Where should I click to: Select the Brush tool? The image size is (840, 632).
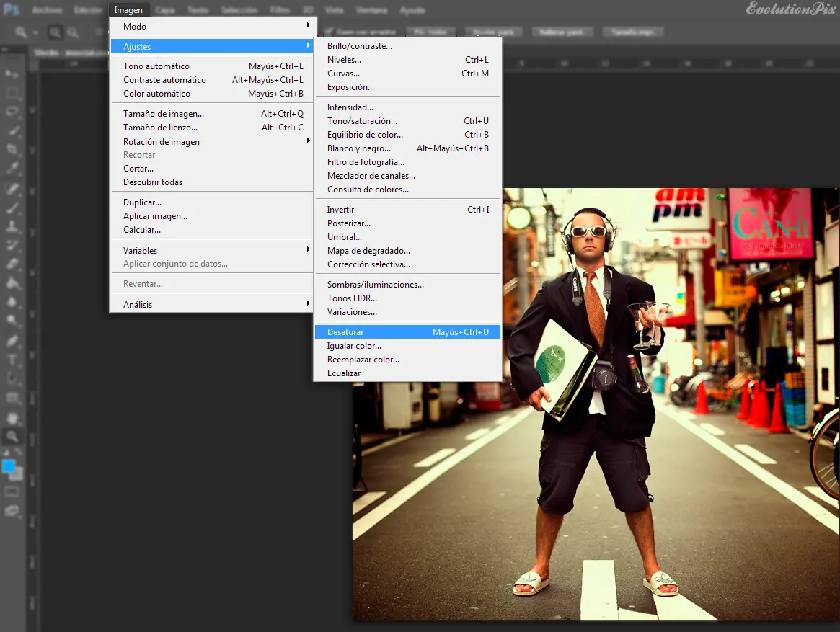[12, 207]
